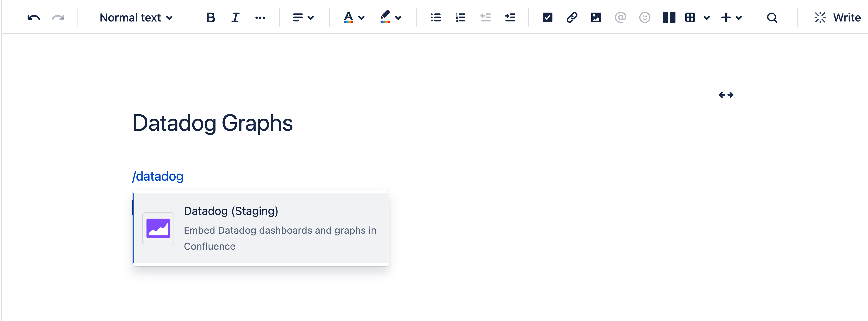The height and width of the screenshot is (321, 868).
Task: Click the find magnifier icon
Action: [x=772, y=18]
